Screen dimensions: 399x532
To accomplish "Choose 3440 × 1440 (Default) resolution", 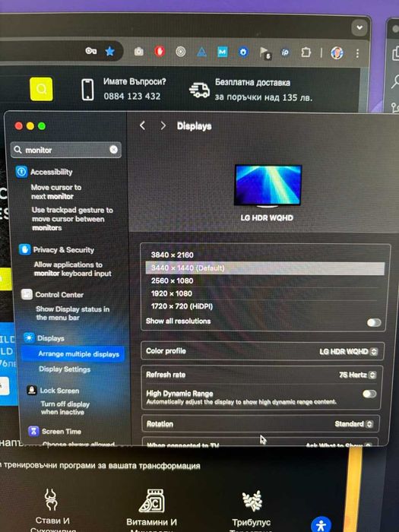I will [265, 268].
